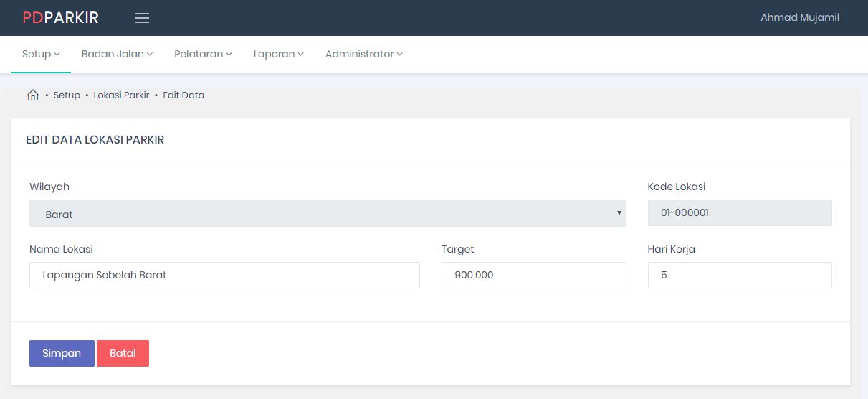Screen dimensions: 868x399
Task: Focus the Target input field
Action: (533, 276)
